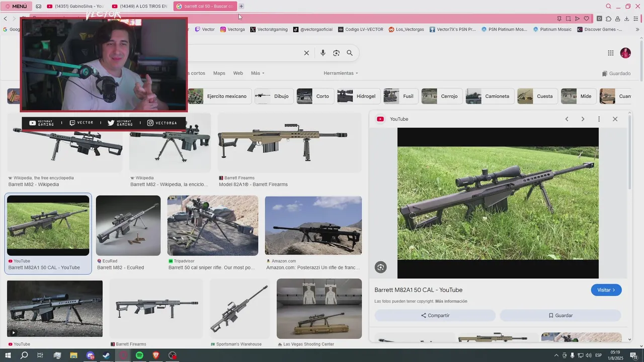Open the Google apps grid icon
This screenshot has width=644, height=362.
point(611,53)
